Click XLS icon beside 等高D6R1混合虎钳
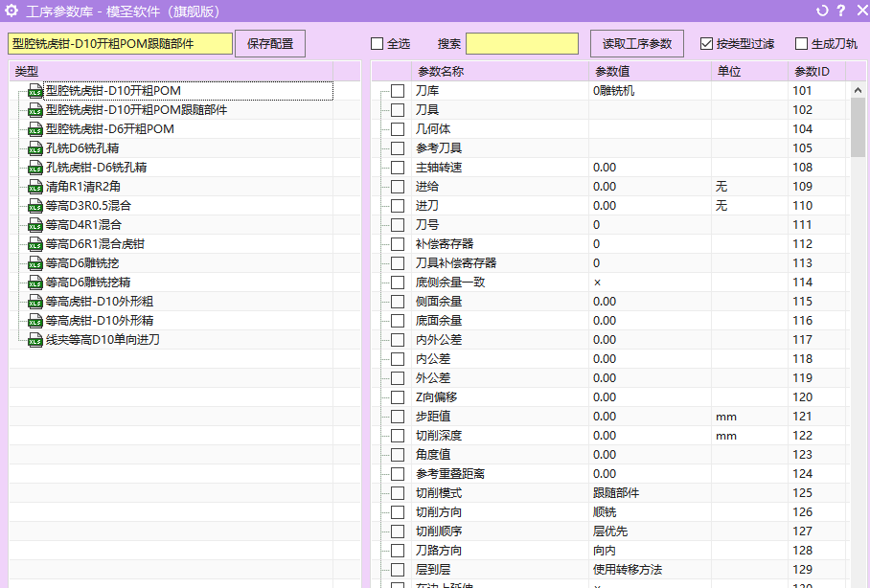The height and width of the screenshot is (588, 870). 34,244
